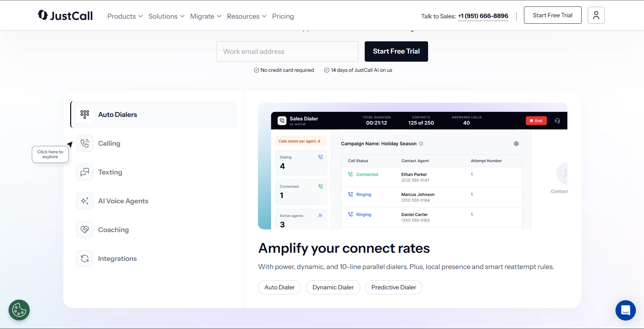This screenshot has width=644, height=329.
Task: Open the cookie preferences icon
Action: pyautogui.click(x=19, y=310)
